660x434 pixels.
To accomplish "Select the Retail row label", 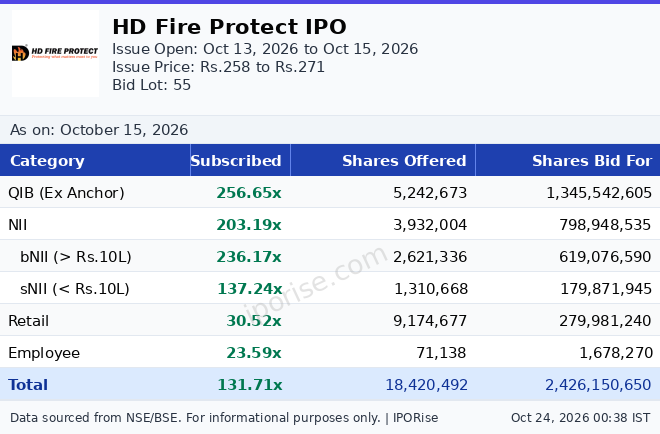I will pos(29,321).
